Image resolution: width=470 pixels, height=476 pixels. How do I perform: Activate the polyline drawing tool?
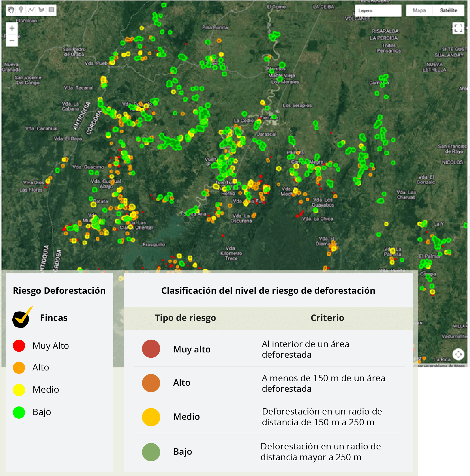click(31, 10)
